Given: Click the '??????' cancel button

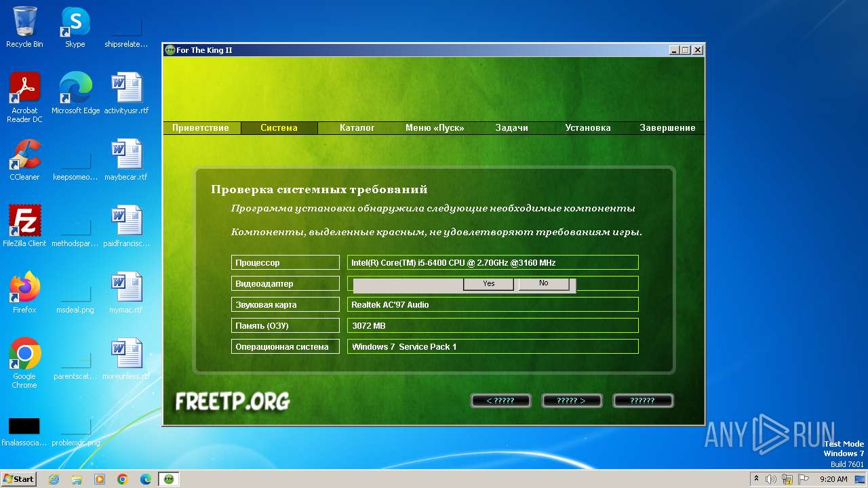Looking at the screenshot, I should pos(643,401).
